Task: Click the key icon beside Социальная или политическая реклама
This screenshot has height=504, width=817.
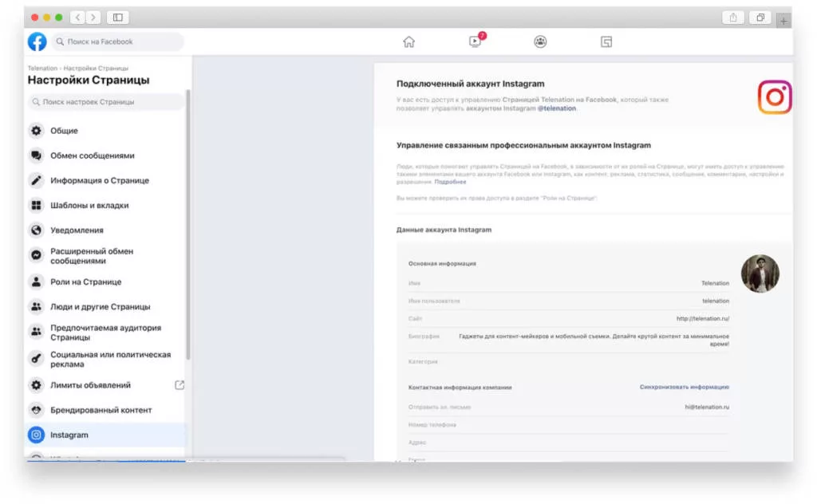Action: (36, 358)
